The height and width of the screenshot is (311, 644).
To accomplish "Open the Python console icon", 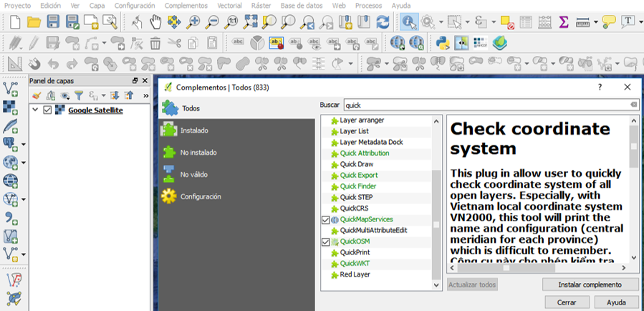I will (442, 42).
